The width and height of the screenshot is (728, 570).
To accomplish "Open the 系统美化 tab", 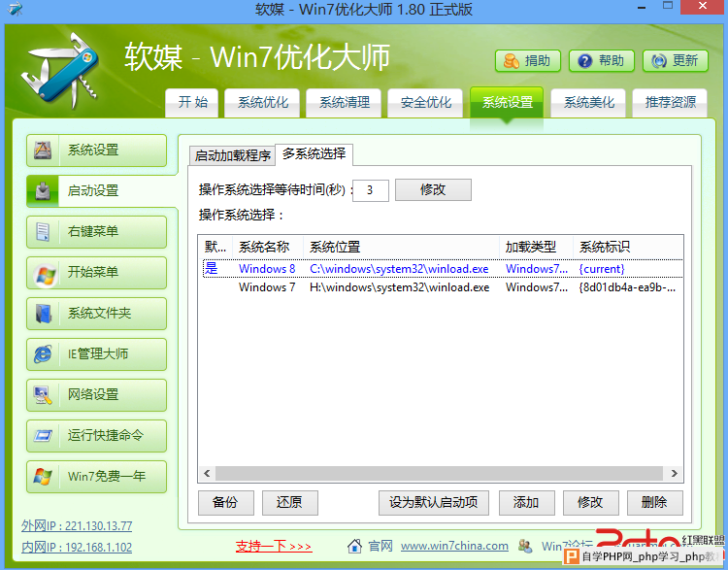I will click(589, 102).
